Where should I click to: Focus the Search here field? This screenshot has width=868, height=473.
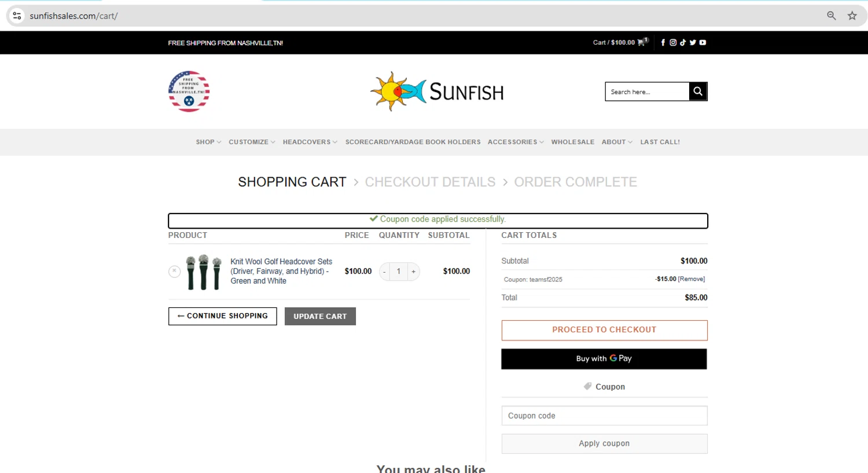point(647,91)
